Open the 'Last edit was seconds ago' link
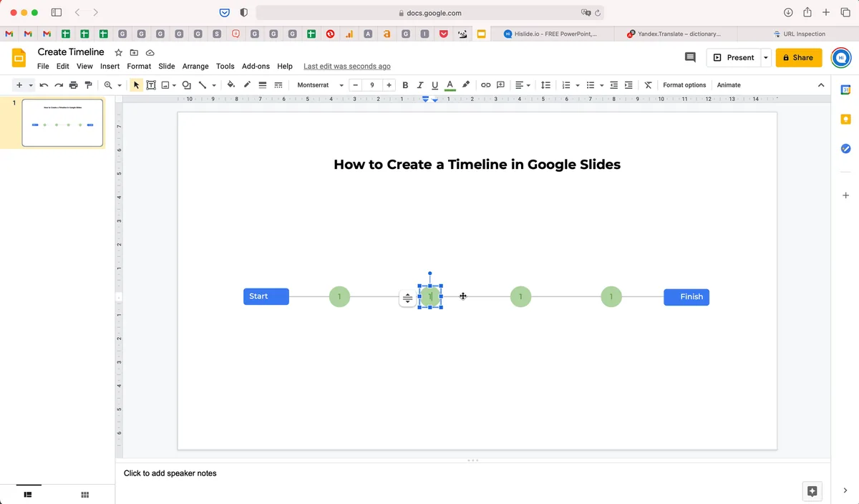 pyautogui.click(x=347, y=66)
